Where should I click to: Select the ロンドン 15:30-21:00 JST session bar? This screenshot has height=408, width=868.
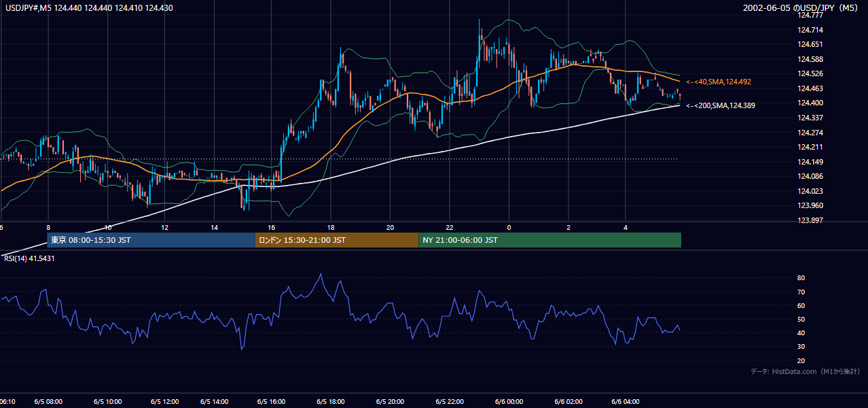337,240
